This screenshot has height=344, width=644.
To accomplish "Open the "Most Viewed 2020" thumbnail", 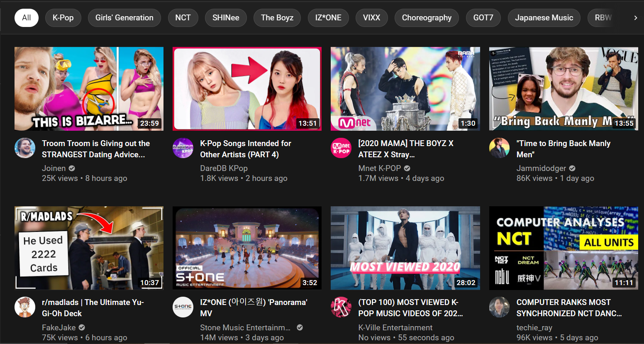I will [x=405, y=248].
